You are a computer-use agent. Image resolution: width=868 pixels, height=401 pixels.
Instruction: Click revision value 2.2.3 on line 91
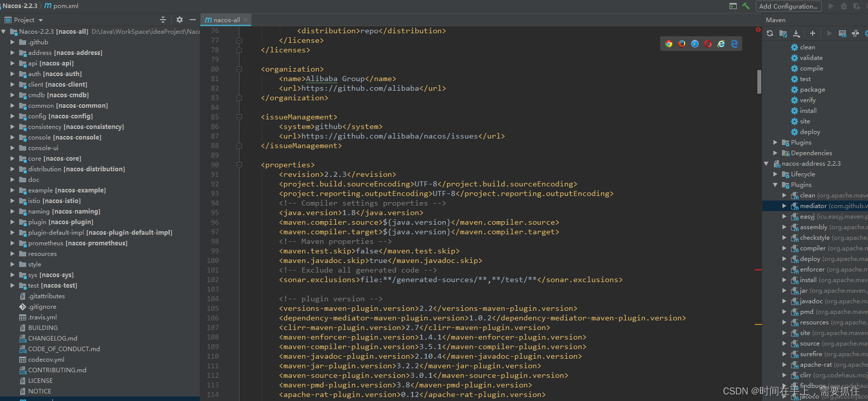pyautogui.click(x=336, y=174)
